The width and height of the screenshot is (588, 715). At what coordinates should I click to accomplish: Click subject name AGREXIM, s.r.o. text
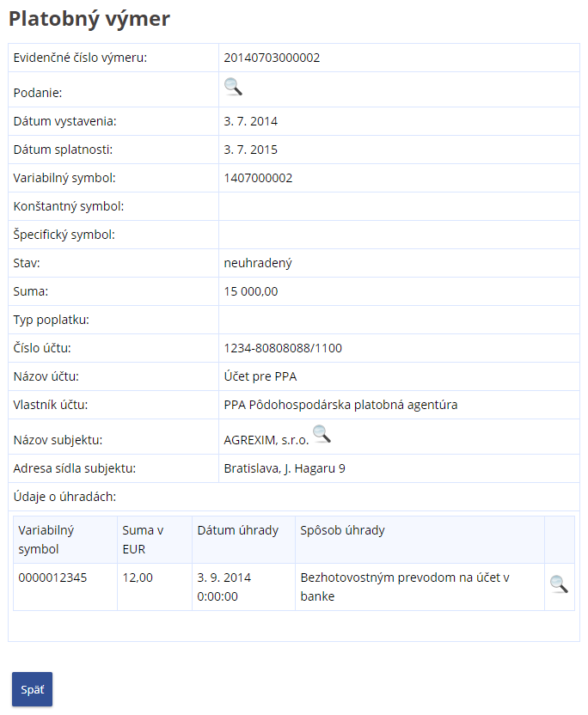(x=266, y=440)
